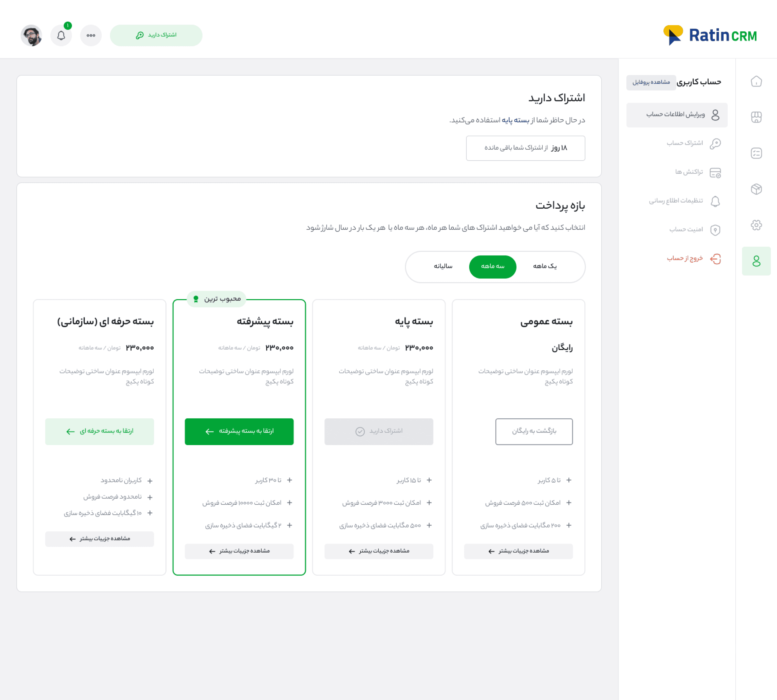
Task: Expand plus next to تا ۱۵ کاربر
Action: (429, 480)
